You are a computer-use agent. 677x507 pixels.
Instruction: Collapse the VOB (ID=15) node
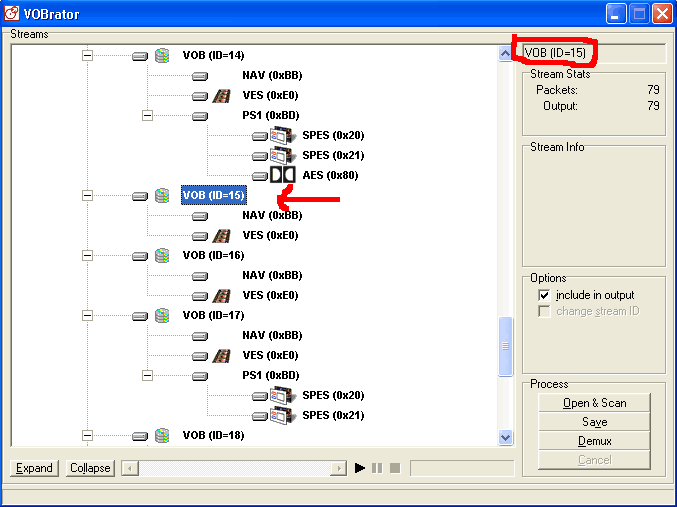[x=87, y=195]
